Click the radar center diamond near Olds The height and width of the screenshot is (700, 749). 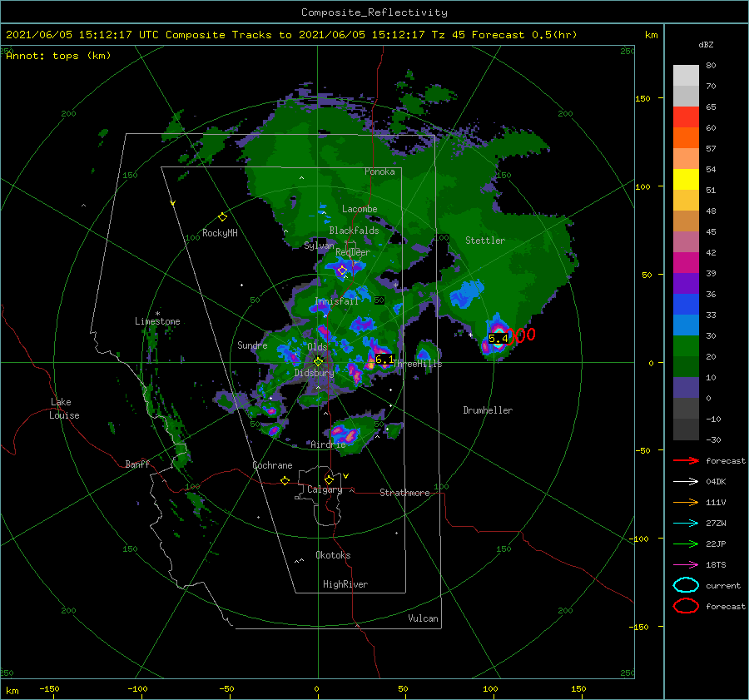[318, 362]
